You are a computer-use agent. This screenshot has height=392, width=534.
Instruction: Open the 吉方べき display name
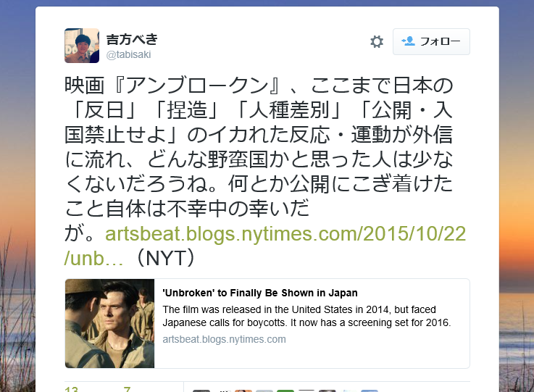click(132, 39)
